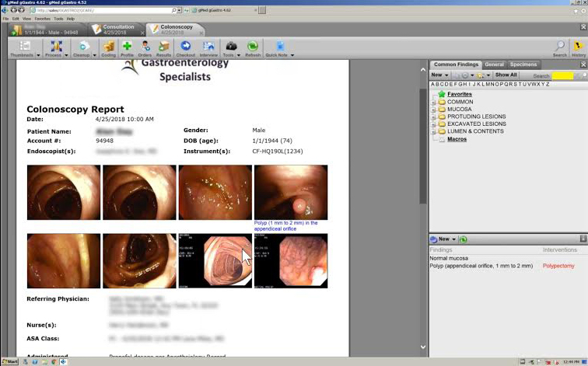Select the Polyp (appendiceal orifice) finding row

coord(508,266)
